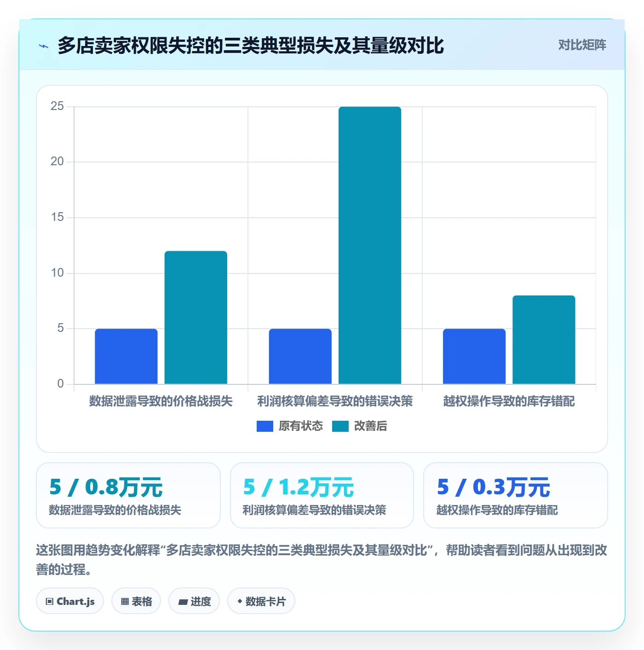This screenshot has width=644, height=650.
Task: Click the y-axis value 20
Action: (x=57, y=162)
